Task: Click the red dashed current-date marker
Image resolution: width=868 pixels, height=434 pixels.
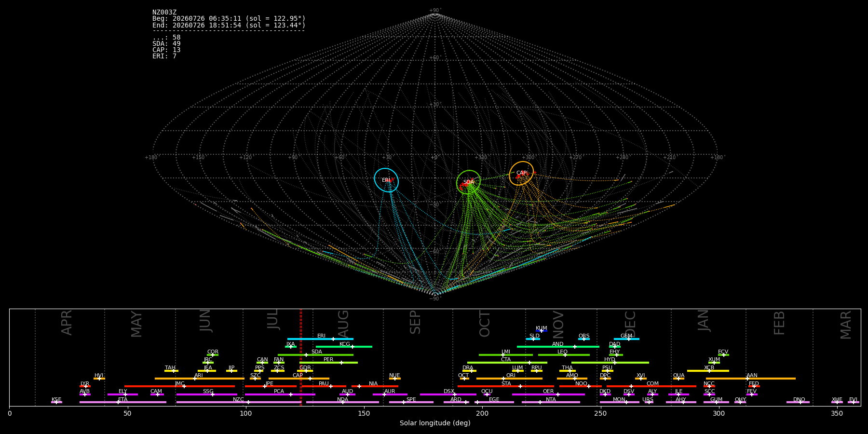Action: click(300, 357)
